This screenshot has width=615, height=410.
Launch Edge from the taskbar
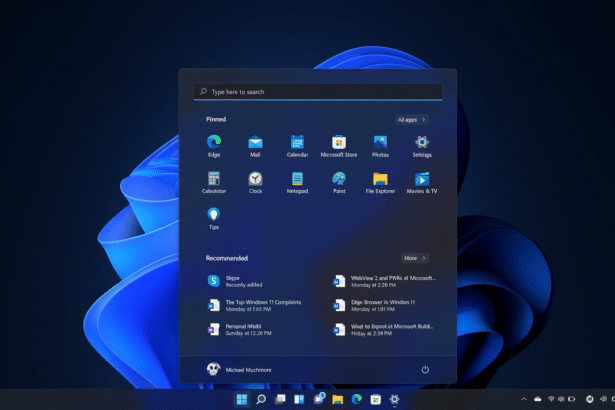[x=357, y=399]
